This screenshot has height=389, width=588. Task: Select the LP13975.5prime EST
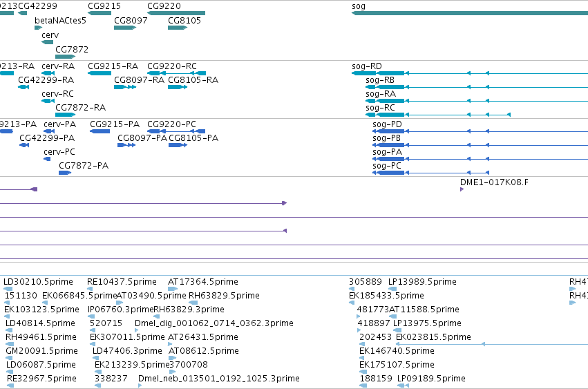coord(397,330)
